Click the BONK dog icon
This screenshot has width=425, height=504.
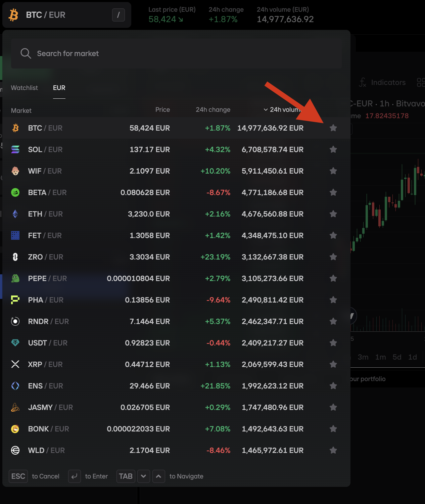click(15, 429)
